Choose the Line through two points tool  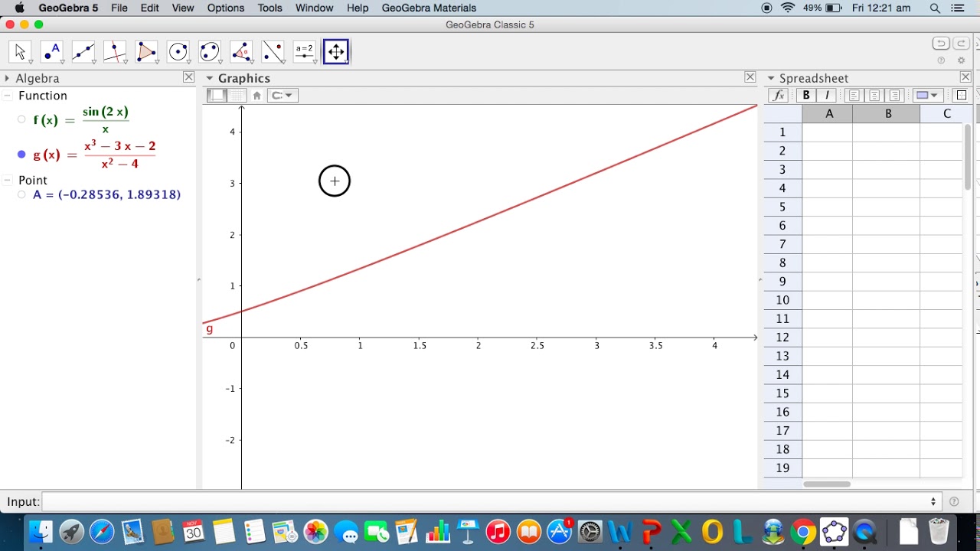click(83, 52)
